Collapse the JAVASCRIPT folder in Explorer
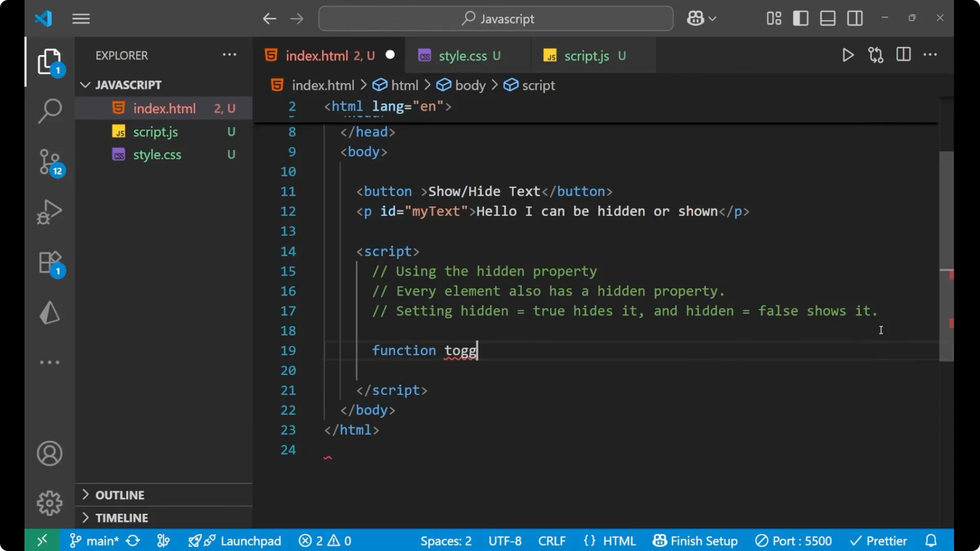Viewport: 980px width, 551px height. pyautogui.click(x=85, y=84)
